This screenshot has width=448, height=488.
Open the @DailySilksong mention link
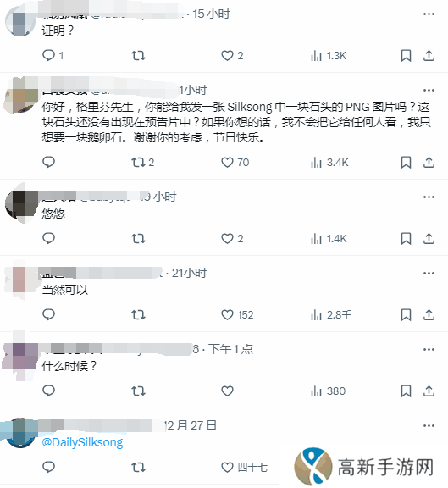(82, 442)
